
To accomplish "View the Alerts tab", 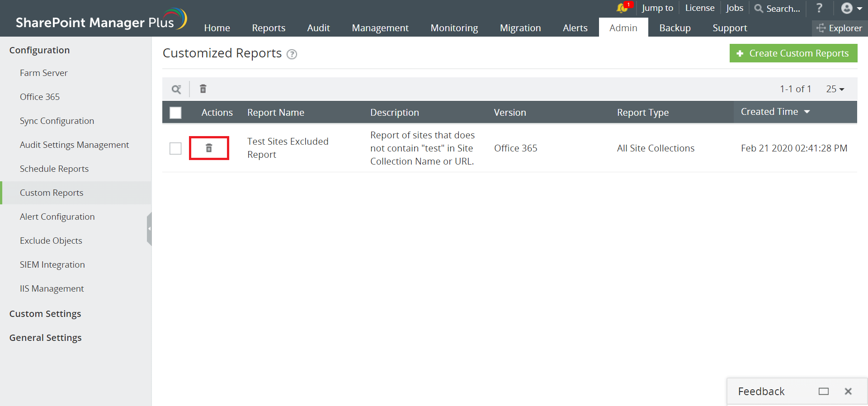I will coord(575,28).
